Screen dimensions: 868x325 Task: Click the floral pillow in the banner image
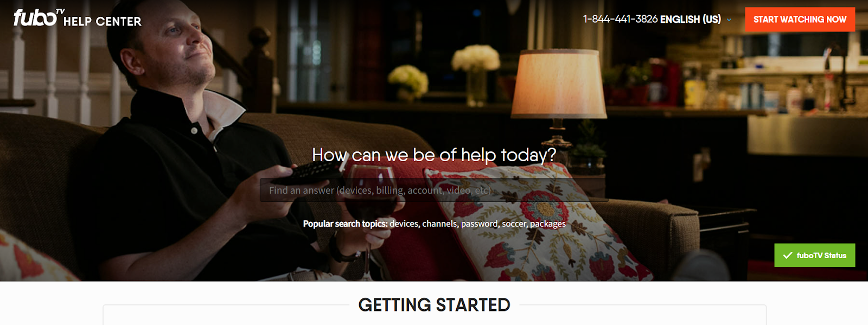[x=537, y=222]
